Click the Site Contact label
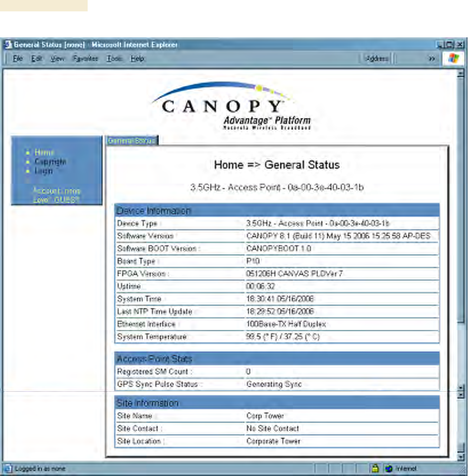The width and height of the screenshot is (468, 476). pyautogui.click(x=139, y=428)
